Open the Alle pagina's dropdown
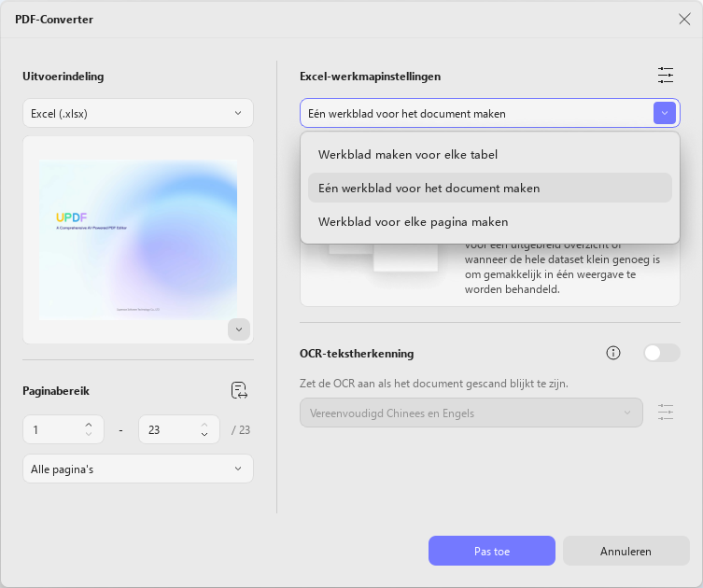This screenshot has height=588, width=703. [x=138, y=469]
